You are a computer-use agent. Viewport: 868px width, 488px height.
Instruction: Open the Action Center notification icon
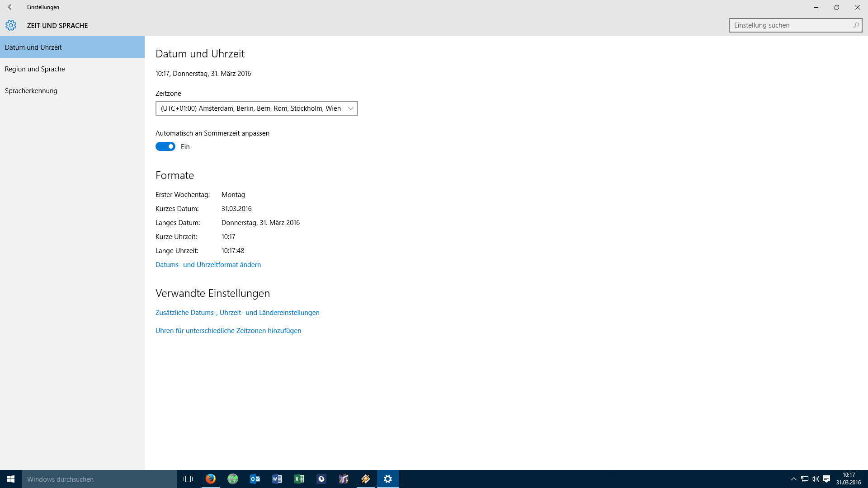coord(826,479)
